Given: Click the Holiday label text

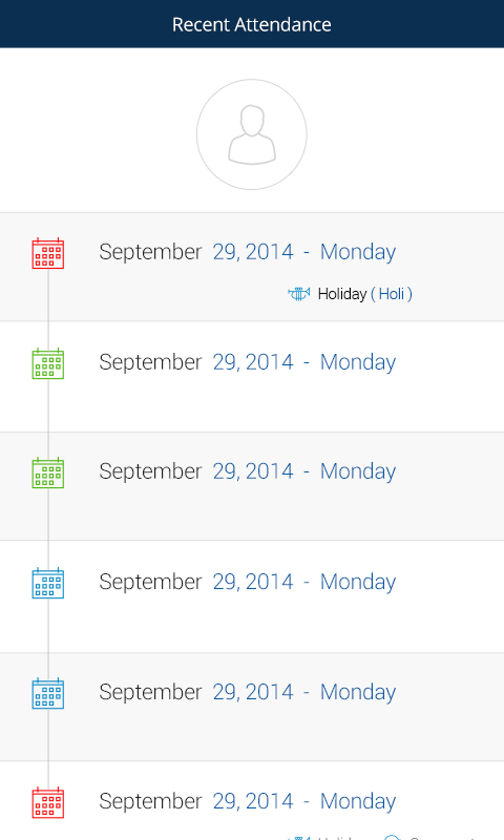Looking at the screenshot, I should 342,294.
